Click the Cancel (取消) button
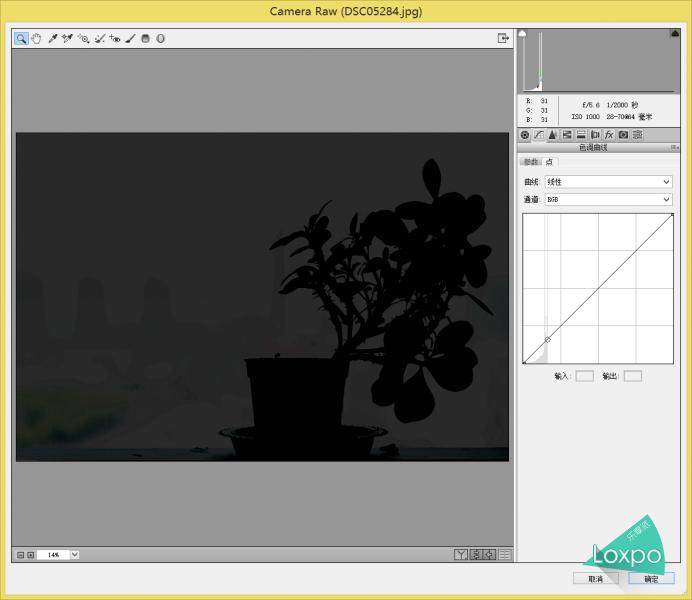692x600 pixels. click(595, 579)
